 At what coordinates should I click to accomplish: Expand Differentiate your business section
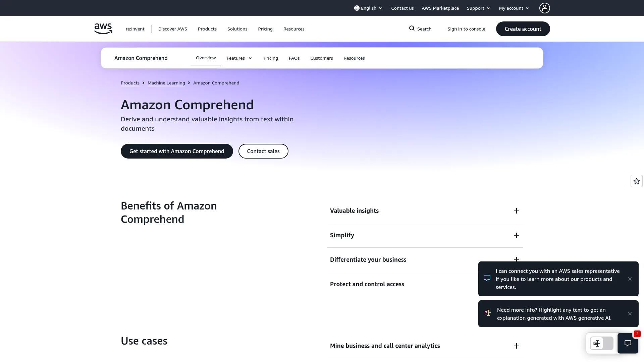[x=425, y=260]
